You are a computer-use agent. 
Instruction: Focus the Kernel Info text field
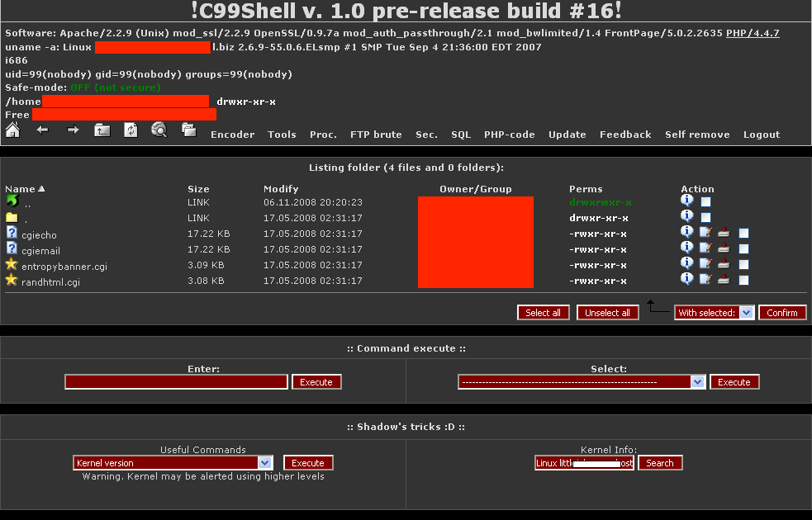tap(584, 462)
